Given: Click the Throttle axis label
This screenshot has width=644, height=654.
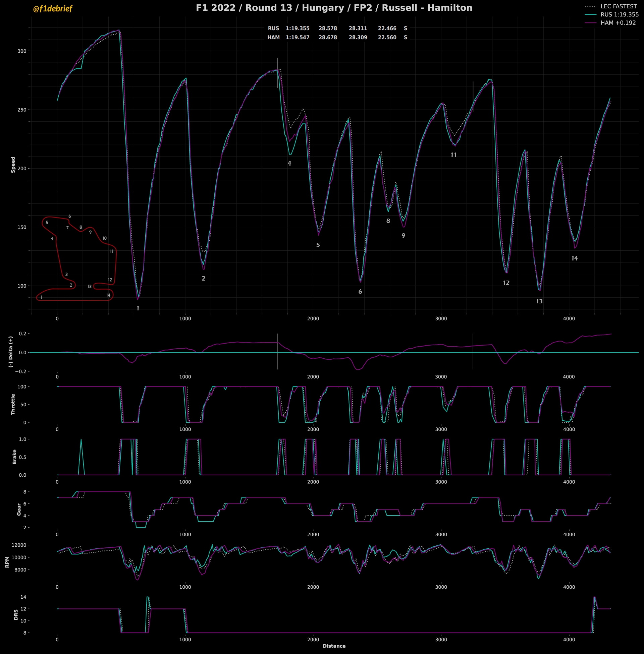Looking at the screenshot, I should (x=13, y=404).
